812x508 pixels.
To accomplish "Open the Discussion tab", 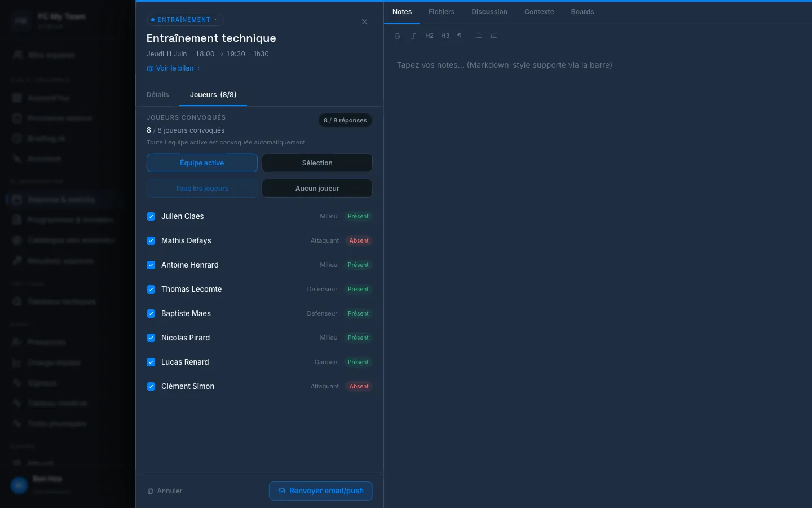I will pyautogui.click(x=489, y=12).
